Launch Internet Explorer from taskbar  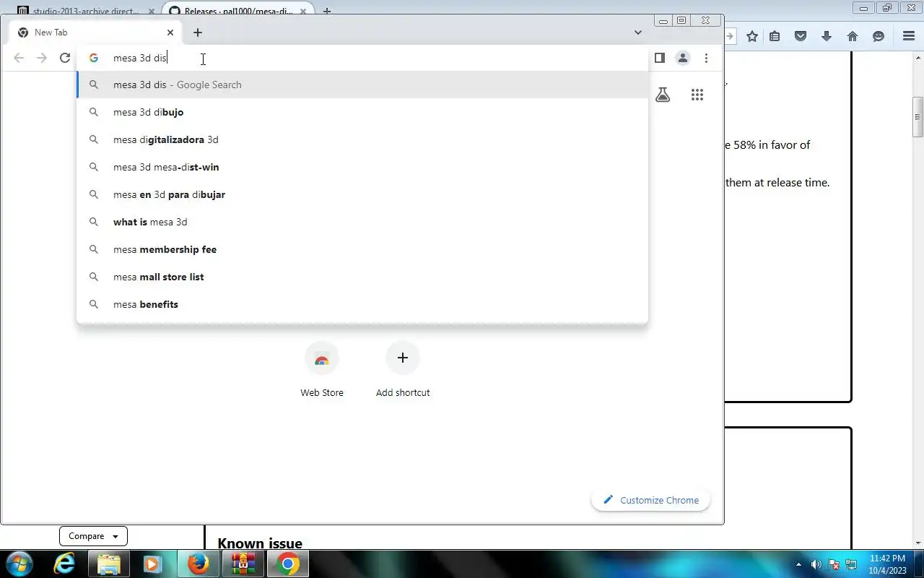tap(65, 564)
